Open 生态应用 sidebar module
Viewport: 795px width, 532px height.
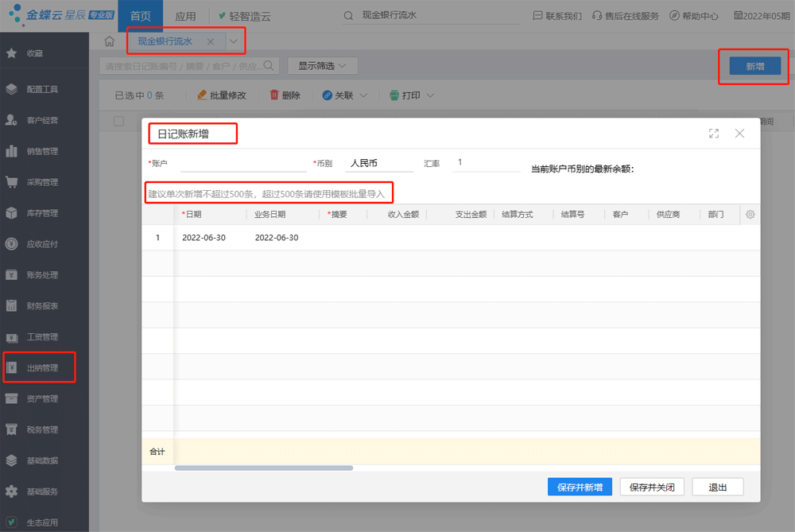33,522
